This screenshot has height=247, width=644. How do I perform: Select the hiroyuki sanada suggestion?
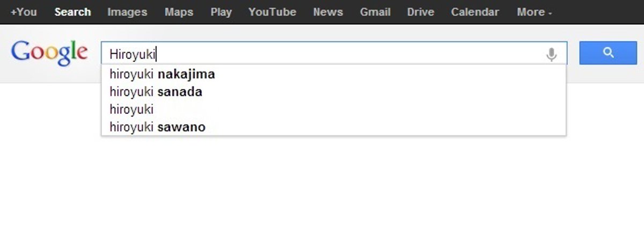point(156,92)
